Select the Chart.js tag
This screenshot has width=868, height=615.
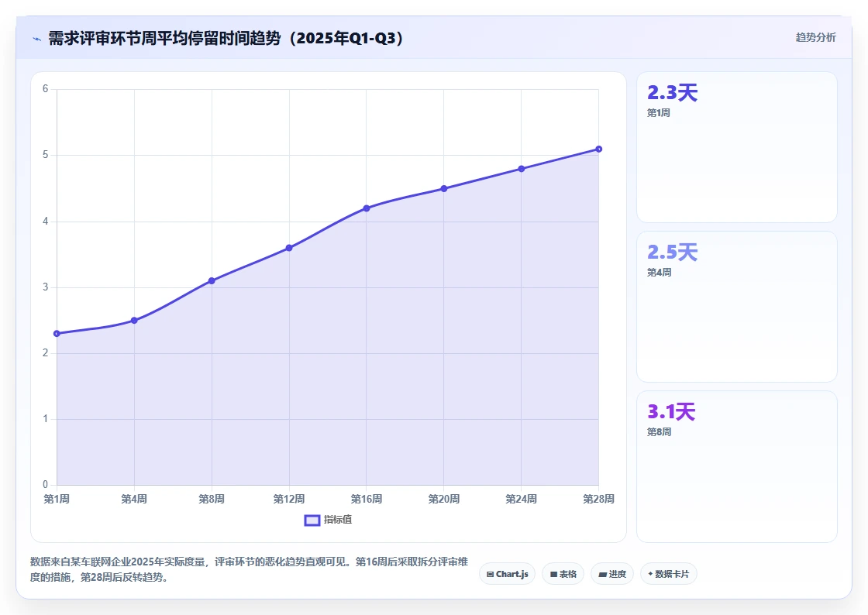(507, 574)
